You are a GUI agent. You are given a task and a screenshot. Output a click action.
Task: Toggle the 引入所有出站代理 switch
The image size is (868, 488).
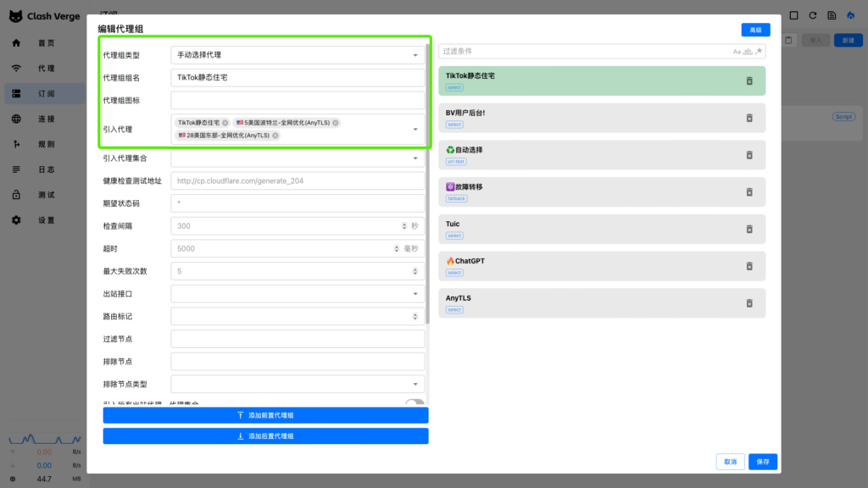click(x=415, y=402)
